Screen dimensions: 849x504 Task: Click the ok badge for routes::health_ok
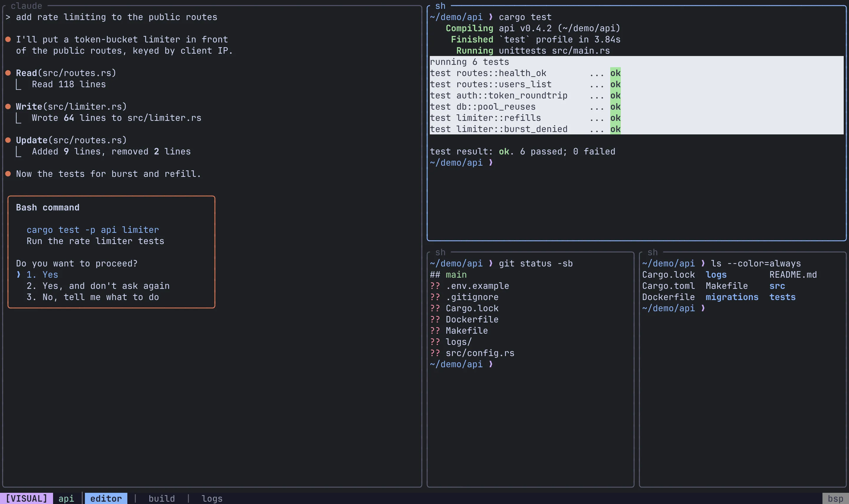(x=615, y=73)
